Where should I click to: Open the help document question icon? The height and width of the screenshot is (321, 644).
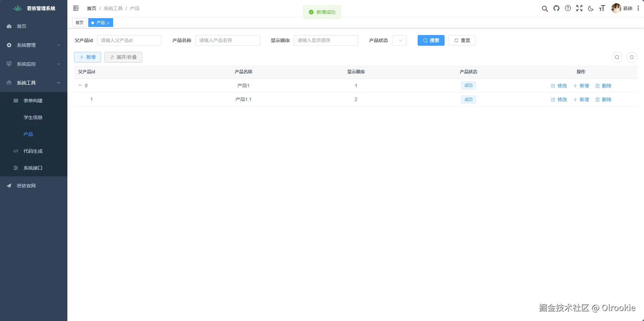pos(568,8)
